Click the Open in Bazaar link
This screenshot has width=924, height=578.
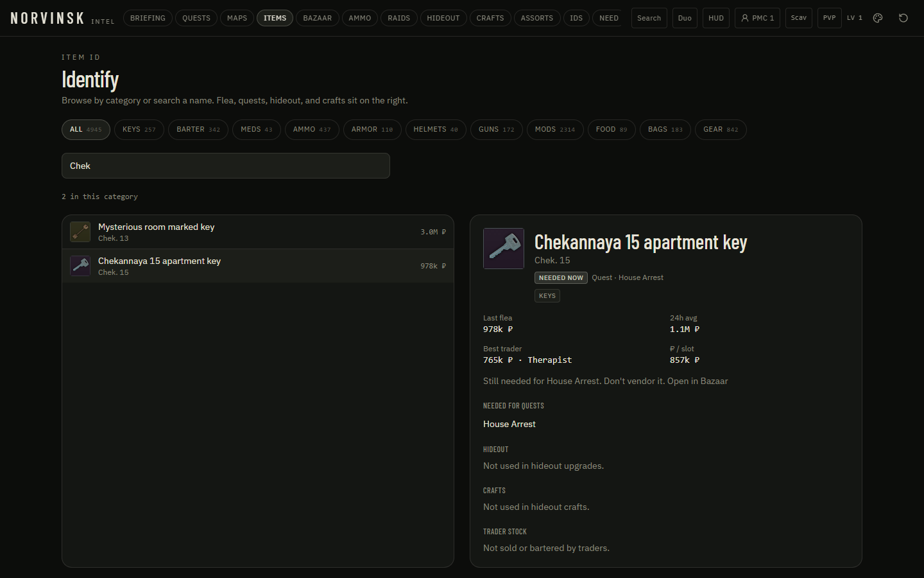(697, 381)
